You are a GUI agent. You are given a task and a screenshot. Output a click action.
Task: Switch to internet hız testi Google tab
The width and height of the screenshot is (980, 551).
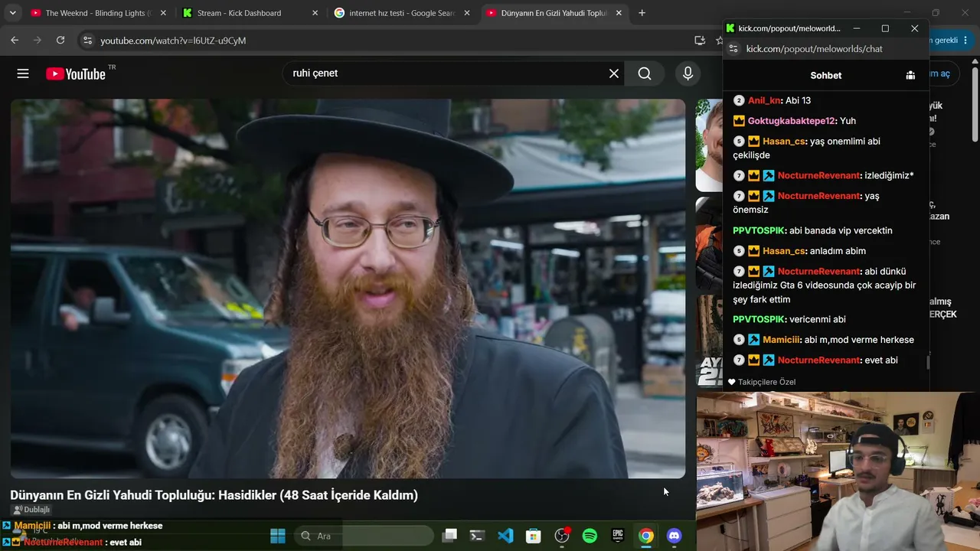(402, 13)
